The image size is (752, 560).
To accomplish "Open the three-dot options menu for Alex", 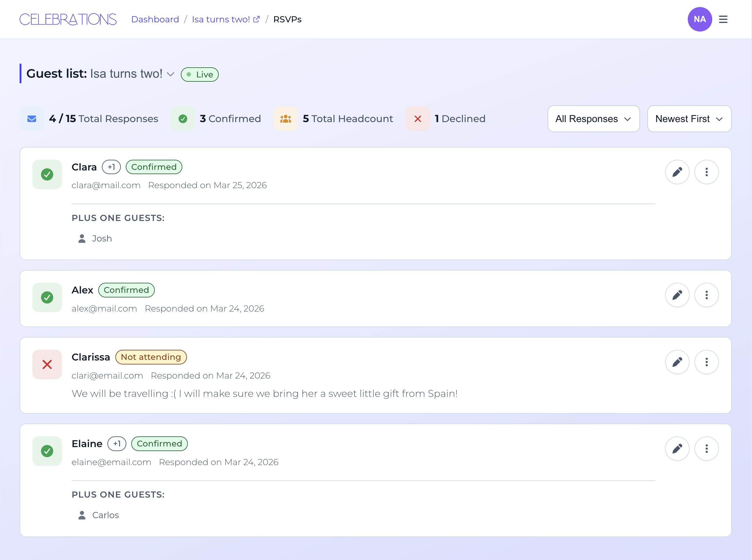I will pyautogui.click(x=707, y=295).
